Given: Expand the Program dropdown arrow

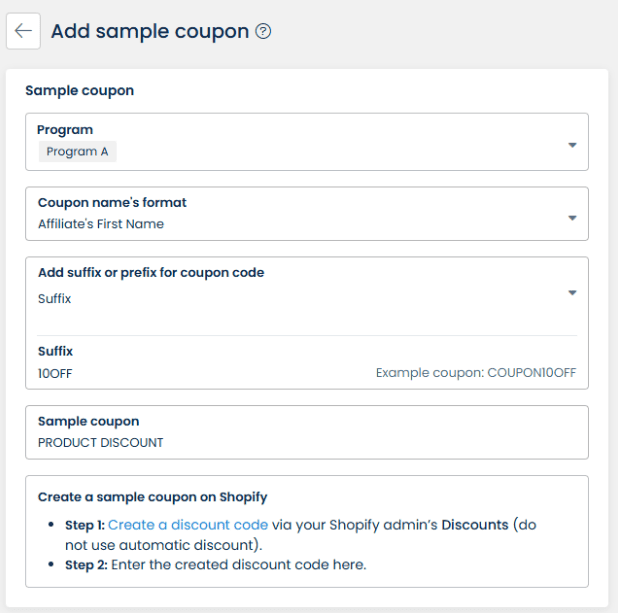Looking at the screenshot, I should 572,145.
